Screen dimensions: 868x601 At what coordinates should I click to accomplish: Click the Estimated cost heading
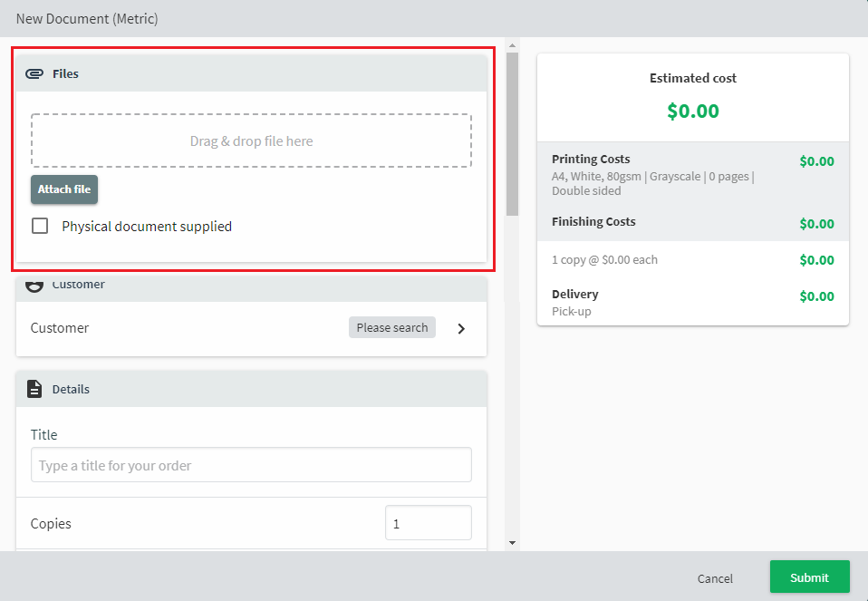692,78
